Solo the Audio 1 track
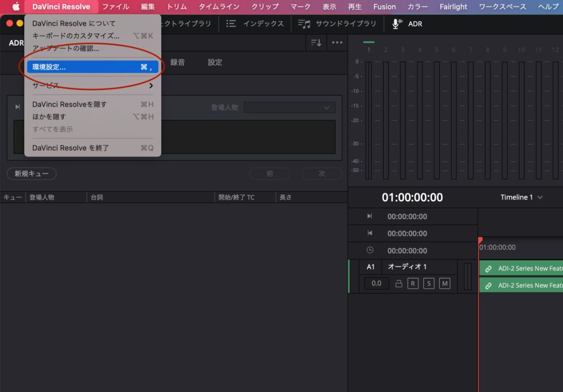The height and width of the screenshot is (392, 563). point(429,284)
